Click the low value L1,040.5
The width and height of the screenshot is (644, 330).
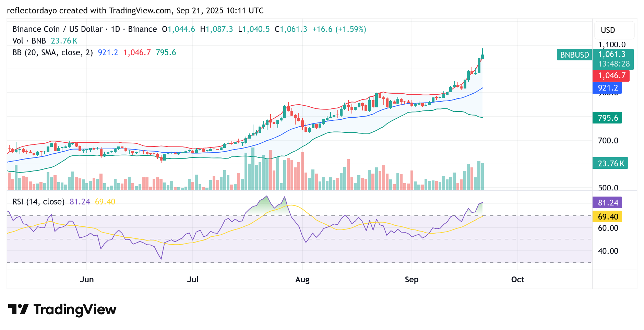point(254,29)
